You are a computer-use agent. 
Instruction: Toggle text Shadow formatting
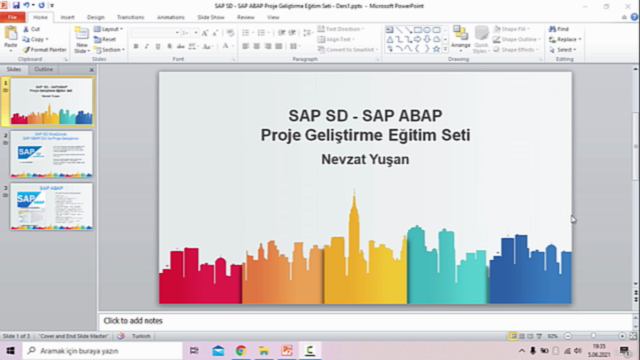click(x=169, y=47)
